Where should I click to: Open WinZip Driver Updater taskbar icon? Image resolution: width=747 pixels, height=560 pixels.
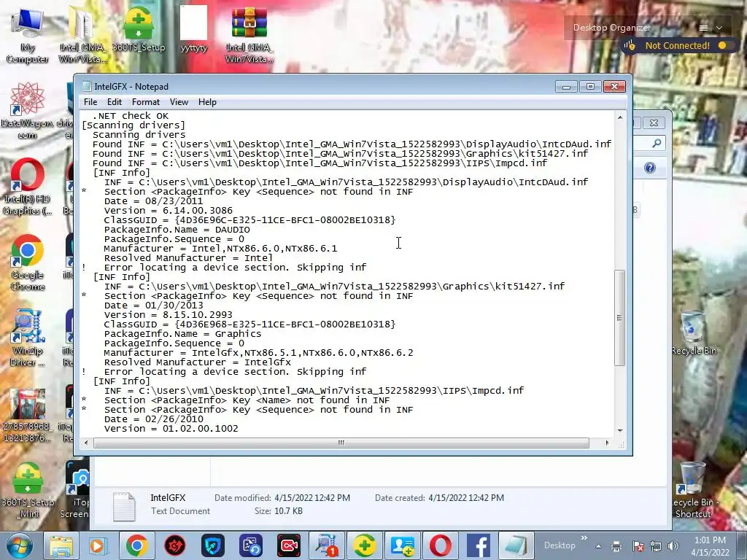(327, 545)
